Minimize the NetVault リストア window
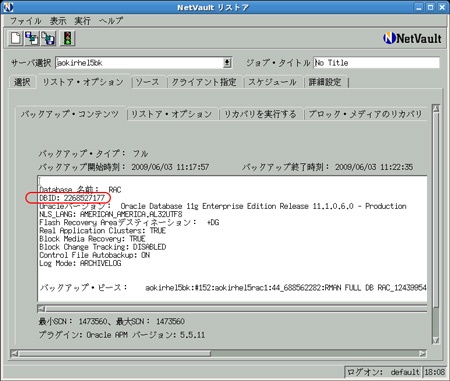Screen dimensions: 450x381 pyautogui.click(x=419, y=7)
